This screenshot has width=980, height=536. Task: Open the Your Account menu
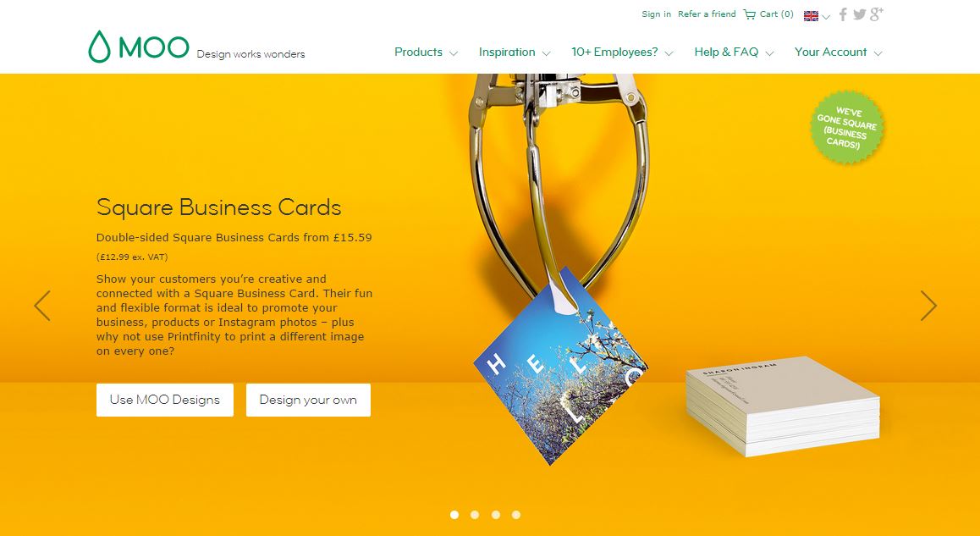(838, 52)
